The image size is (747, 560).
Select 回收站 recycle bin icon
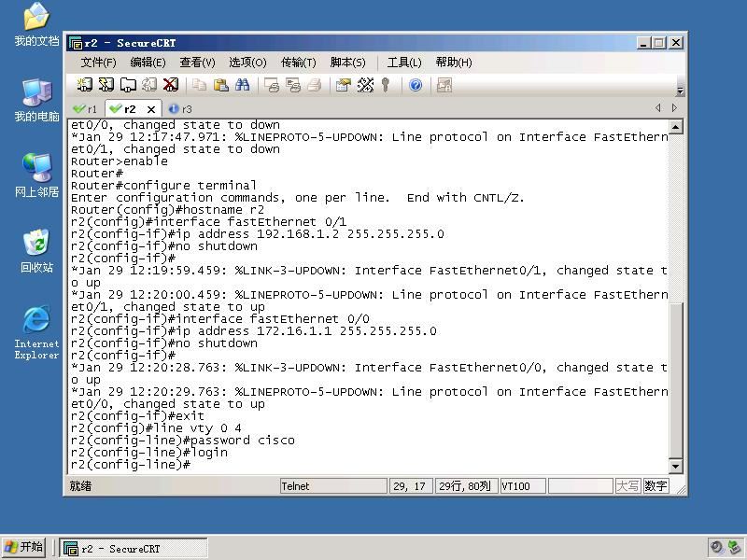[36, 251]
